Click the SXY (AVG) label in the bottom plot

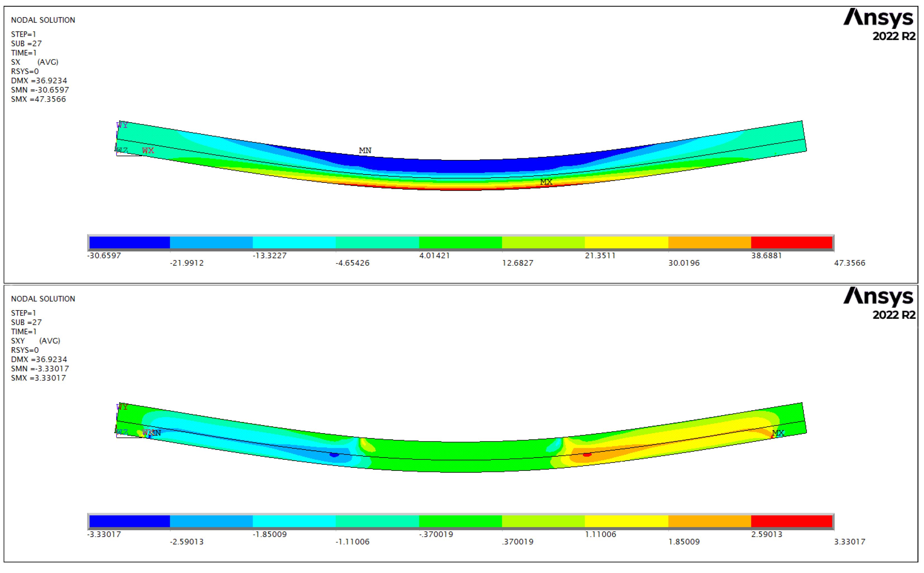[35, 341]
